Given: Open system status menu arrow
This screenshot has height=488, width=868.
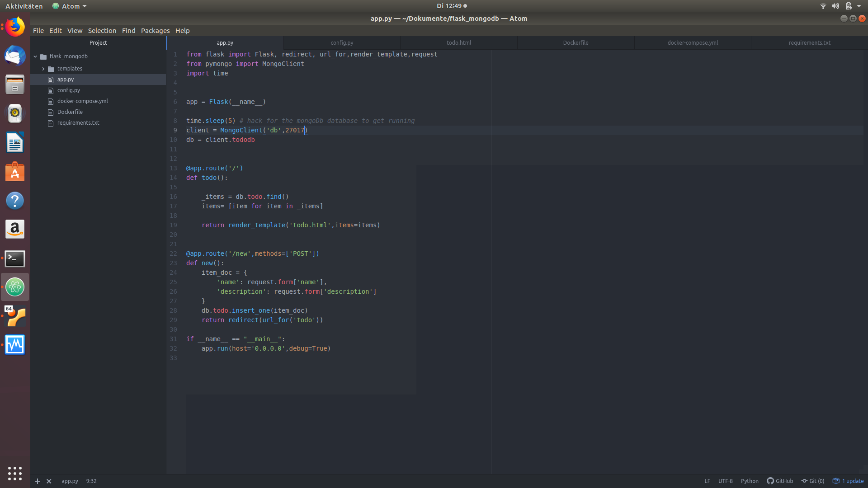Looking at the screenshot, I should click(x=859, y=6).
